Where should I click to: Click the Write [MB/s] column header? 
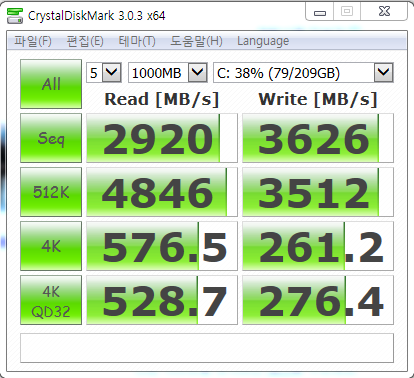(x=318, y=99)
